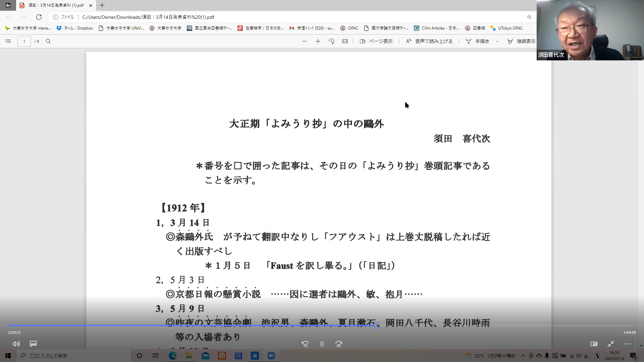The height and width of the screenshot is (362, 644).
Task: Select the 強調表示 highlight tool
Action: coord(521,41)
